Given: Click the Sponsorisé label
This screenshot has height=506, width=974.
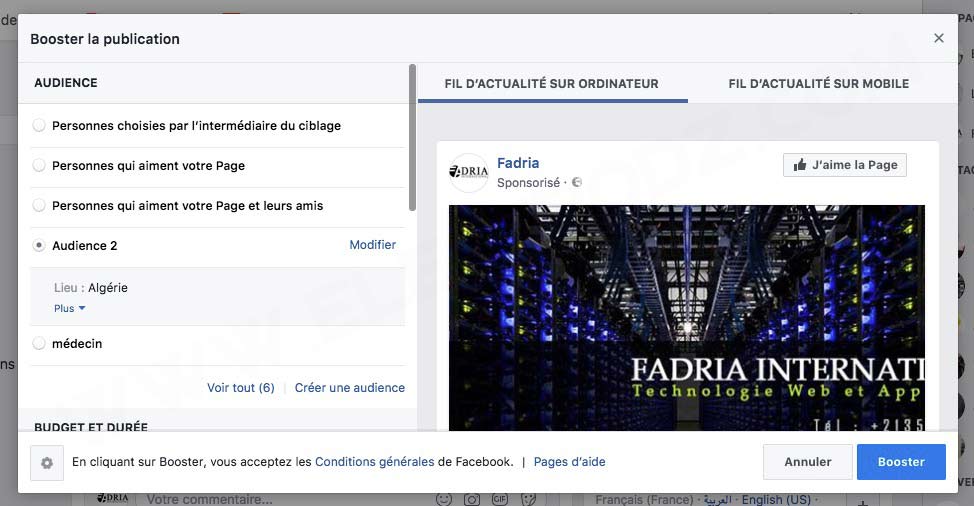Looking at the screenshot, I should [528, 183].
